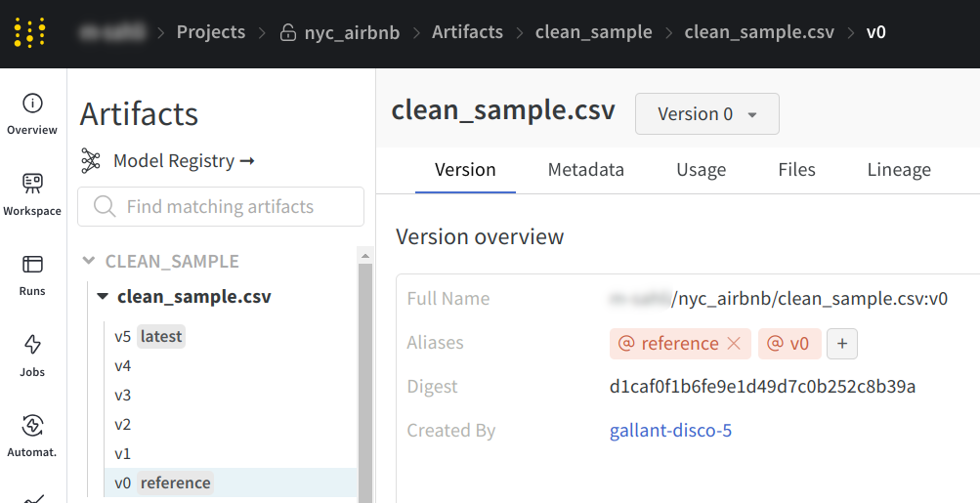Viewport: 980px width, 503px height.
Task: Click the Artifacts panel heading
Action: 140,113
